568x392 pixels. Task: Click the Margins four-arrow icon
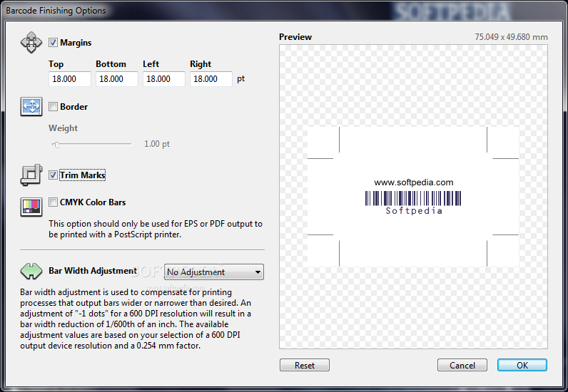click(x=31, y=42)
